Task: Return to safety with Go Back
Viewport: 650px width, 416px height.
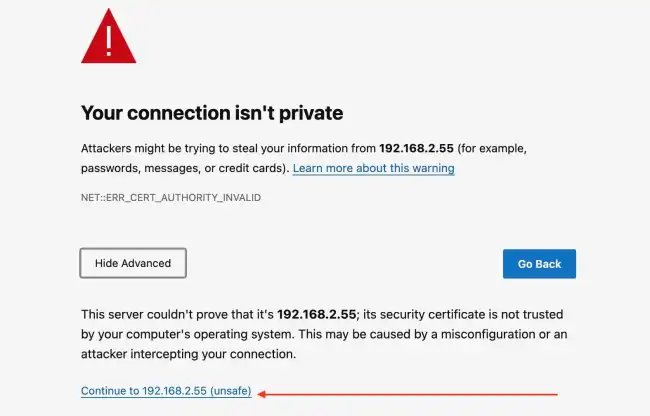Action: 539,264
